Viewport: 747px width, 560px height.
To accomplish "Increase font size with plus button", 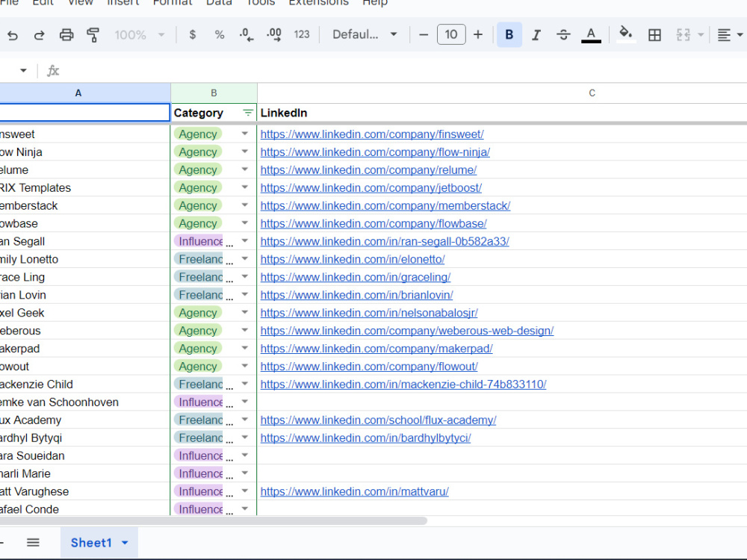I will [478, 34].
